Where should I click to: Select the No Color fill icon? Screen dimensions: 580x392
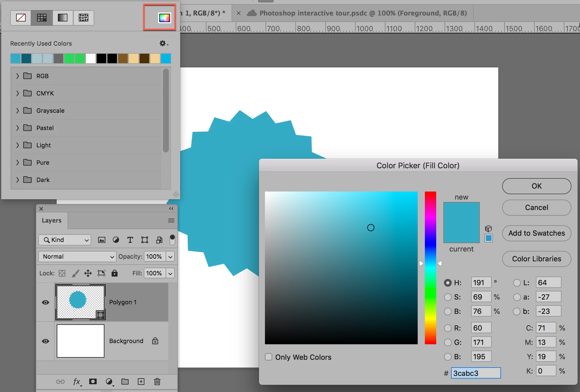tap(21, 18)
